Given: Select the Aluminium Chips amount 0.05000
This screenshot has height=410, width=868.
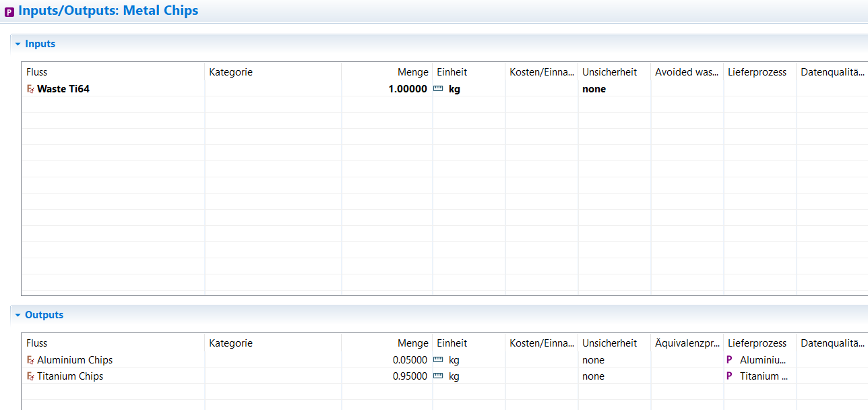Looking at the screenshot, I should click(410, 360).
